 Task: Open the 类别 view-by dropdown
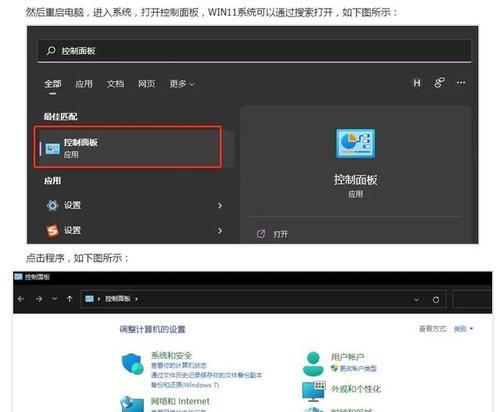(x=463, y=329)
